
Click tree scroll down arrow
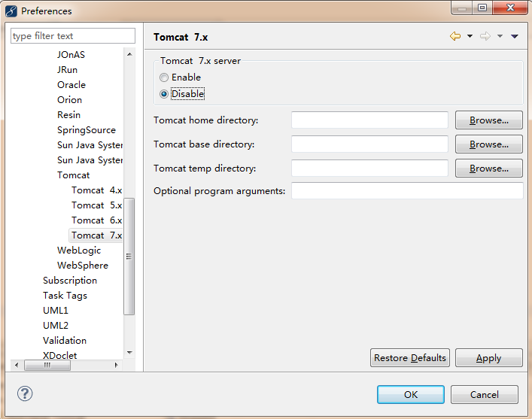pos(129,353)
